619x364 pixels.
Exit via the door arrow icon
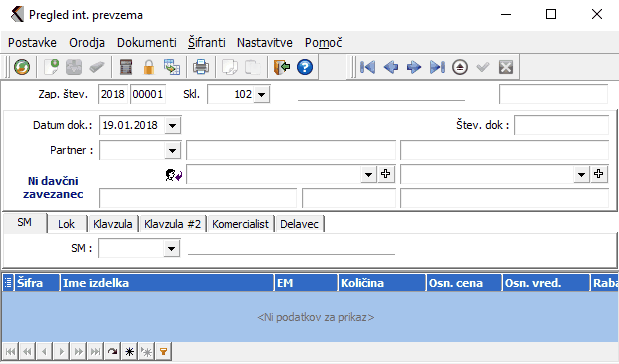(282, 67)
